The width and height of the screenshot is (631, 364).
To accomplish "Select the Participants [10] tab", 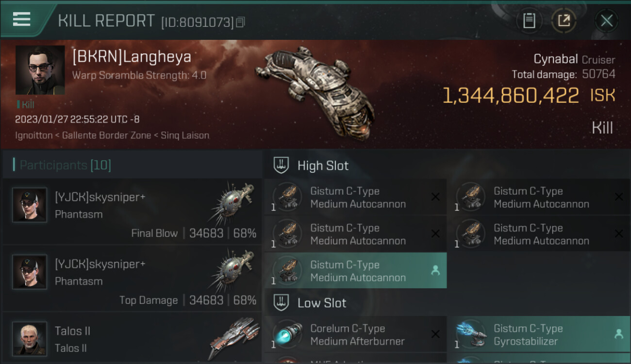I will 65,165.
